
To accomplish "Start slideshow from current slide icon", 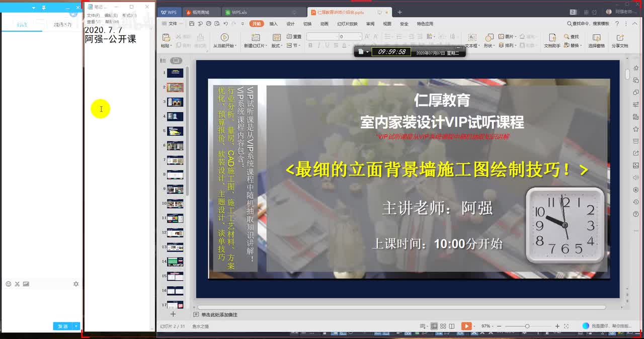I will coord(224,37).
